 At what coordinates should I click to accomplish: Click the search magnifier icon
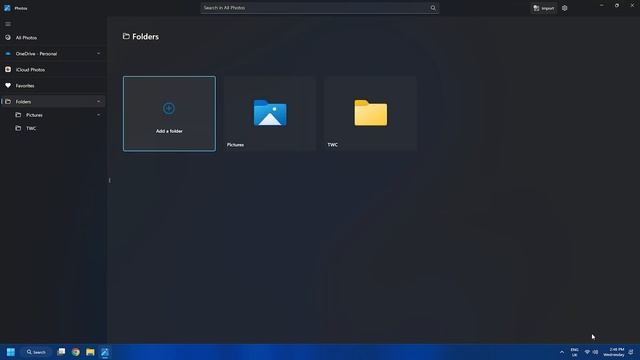click(433, 8)
